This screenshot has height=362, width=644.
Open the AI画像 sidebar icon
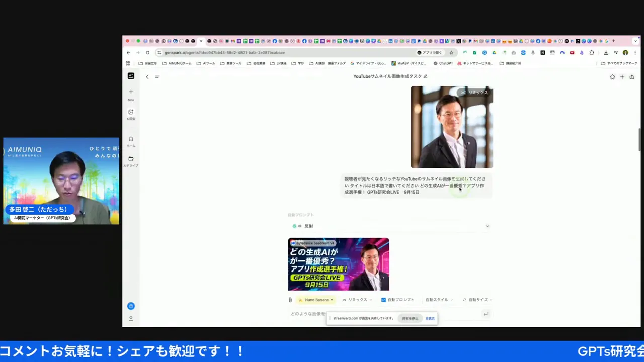(x=131, y=112)
